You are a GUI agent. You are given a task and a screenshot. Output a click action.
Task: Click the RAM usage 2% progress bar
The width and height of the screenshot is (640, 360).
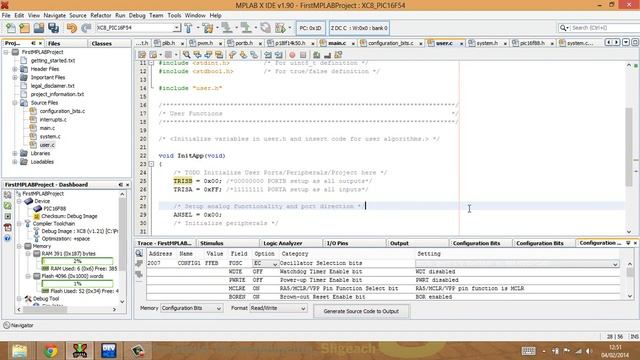(x=78, y=261)
